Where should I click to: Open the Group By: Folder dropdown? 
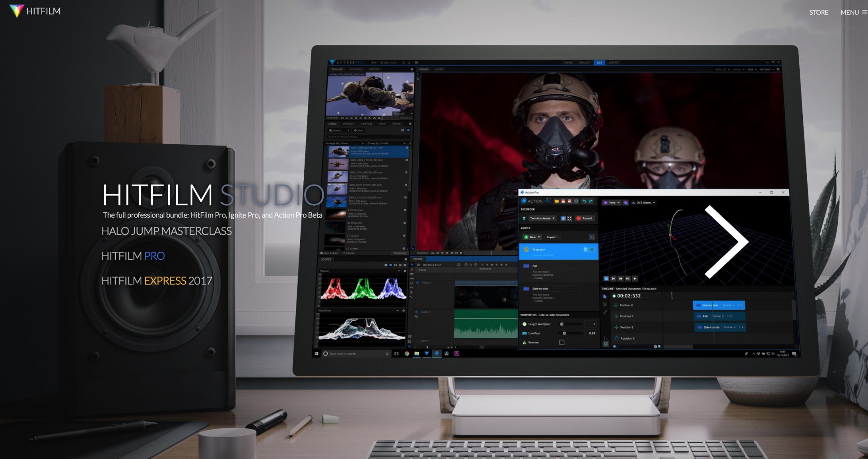[x=386, y=143]
